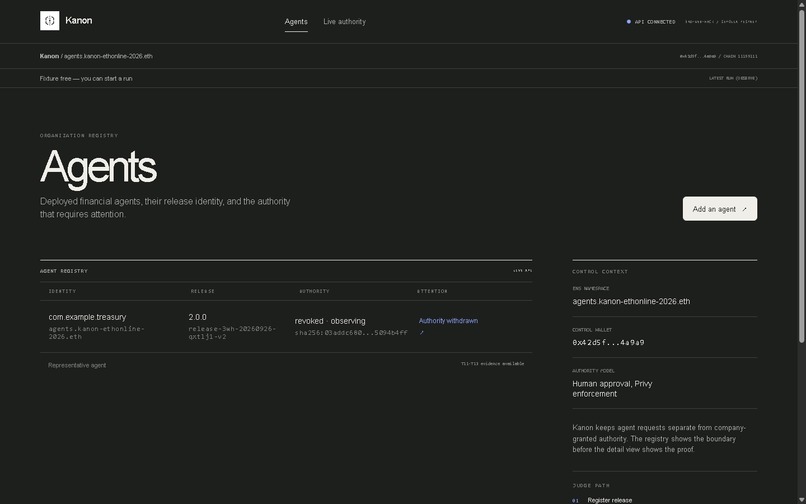This screenshot has height=504, width=806.
Task: Click the ENS namespace value agents.kanon-ethonline-2026.eth
Action: coord(631,301)
